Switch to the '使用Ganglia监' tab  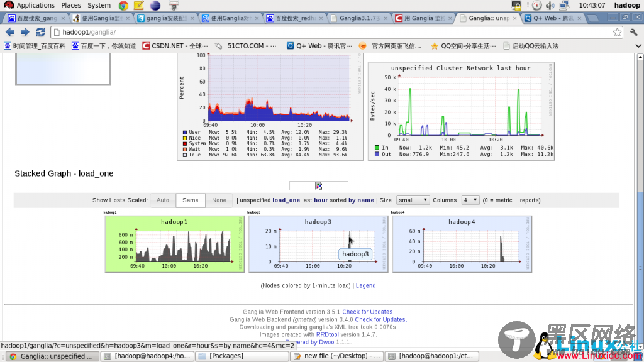[x=101, y=18]
